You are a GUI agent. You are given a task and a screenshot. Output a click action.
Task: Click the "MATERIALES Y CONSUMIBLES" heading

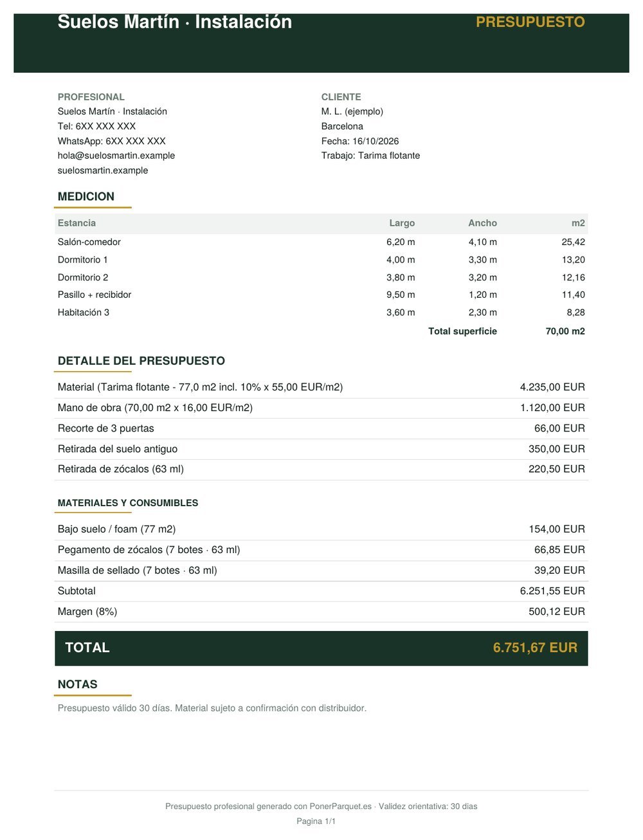pyautogui.click(x=128, y=503)
